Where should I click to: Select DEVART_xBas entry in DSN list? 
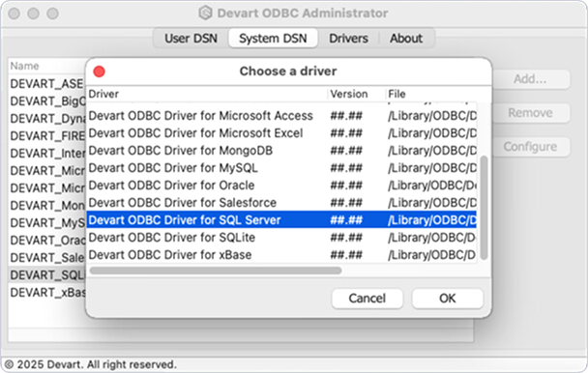[x=46, y=293]
